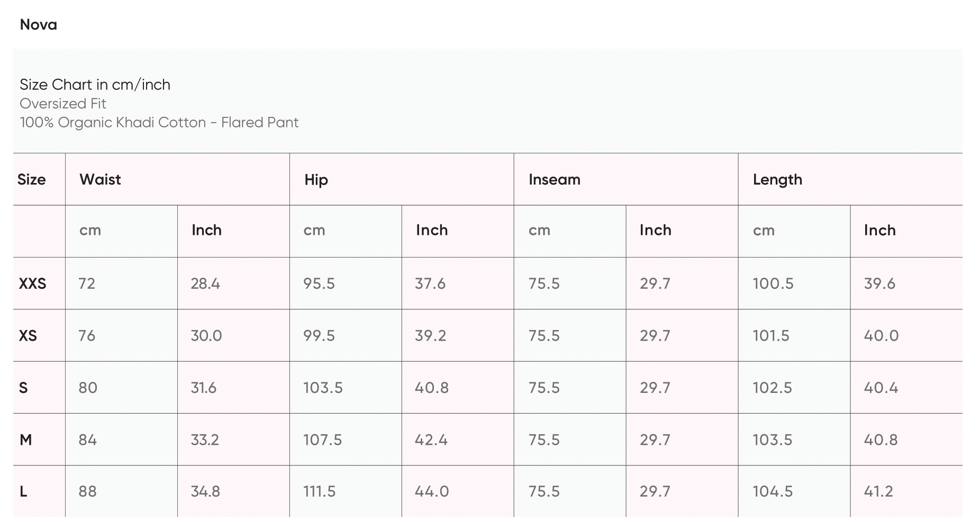Screen dimensions: 980x532
Task: Click the Nova product title
Action: (x=38, y=25)
